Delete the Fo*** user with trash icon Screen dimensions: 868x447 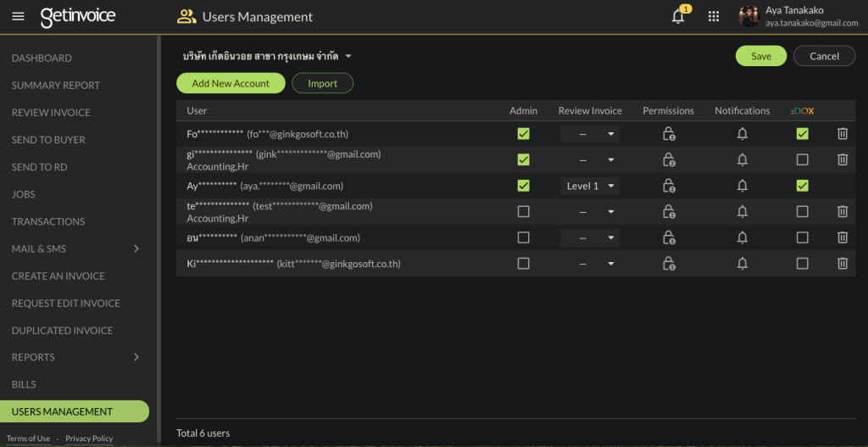[x=842, y=134]
